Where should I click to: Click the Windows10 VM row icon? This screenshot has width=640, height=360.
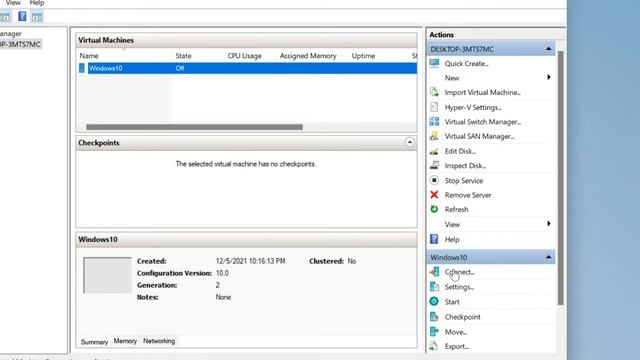point(82,68)
